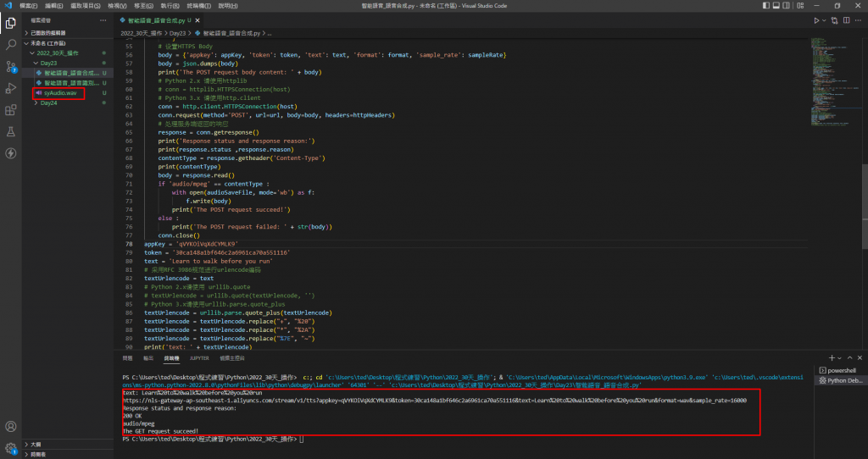Open the 檢視(V) menu
The height and width of the screenshot is (459, 868).
click(x=117, y=6)
